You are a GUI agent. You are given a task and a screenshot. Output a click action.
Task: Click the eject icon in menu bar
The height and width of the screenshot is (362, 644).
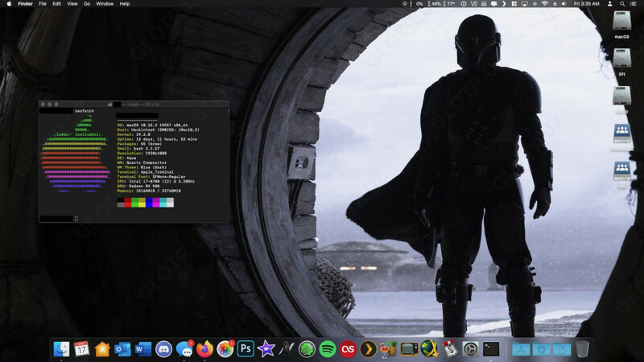tap(555, 4)
